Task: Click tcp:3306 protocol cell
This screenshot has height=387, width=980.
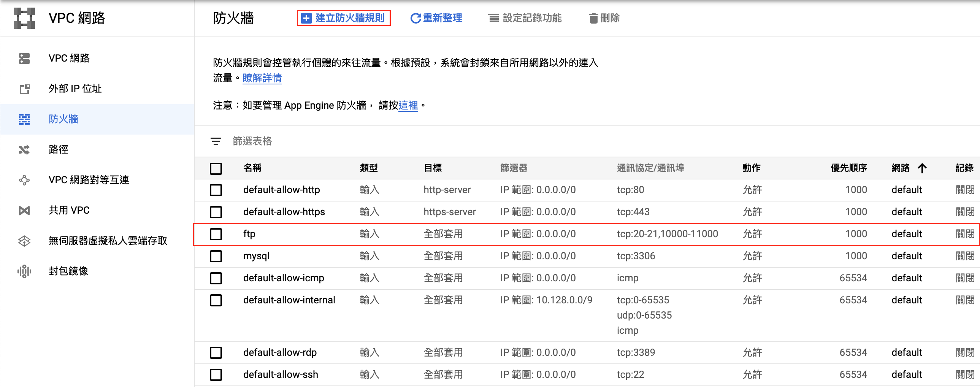Action: click(x=636, y=256)
